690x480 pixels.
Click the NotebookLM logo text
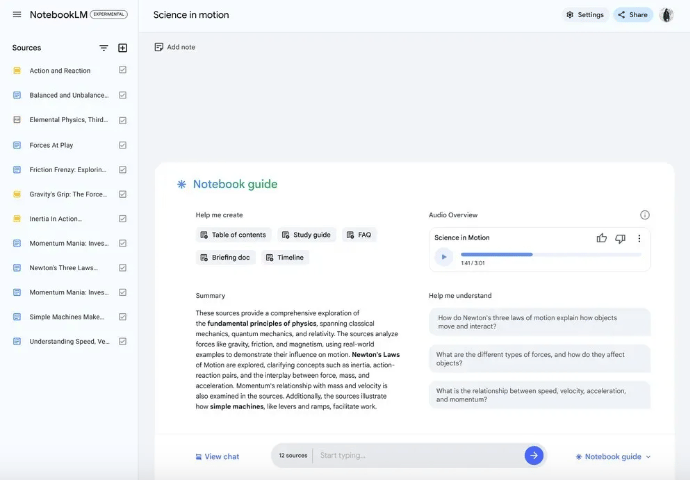point(59,15)
